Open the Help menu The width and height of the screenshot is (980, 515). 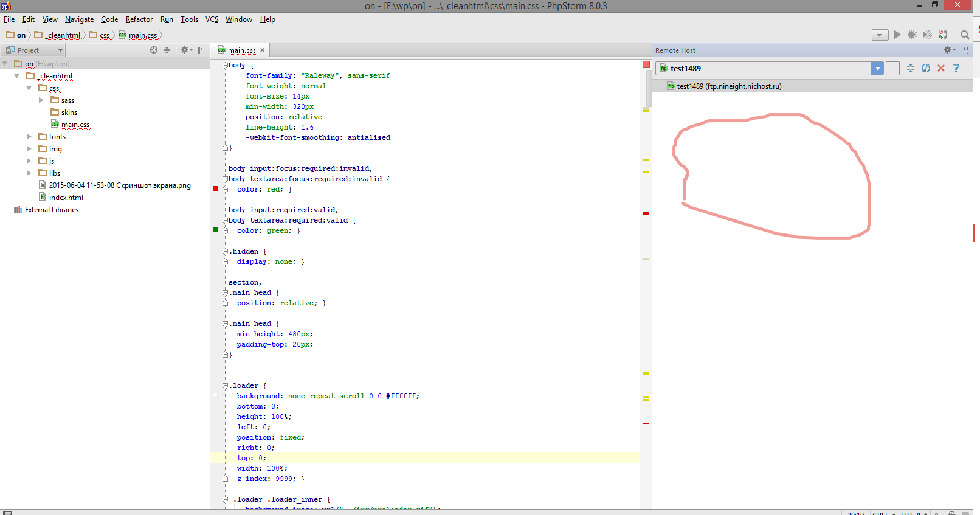(x=267, y=19)
